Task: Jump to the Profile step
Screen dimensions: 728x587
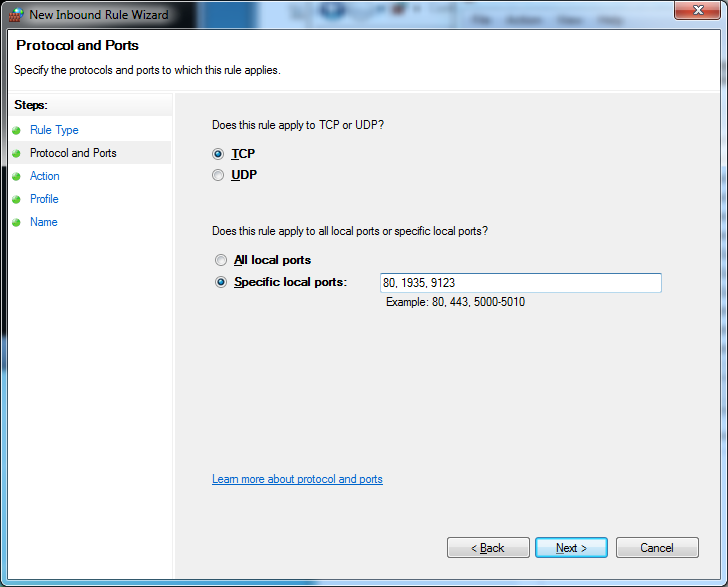Action: click(x=44, y=199)
